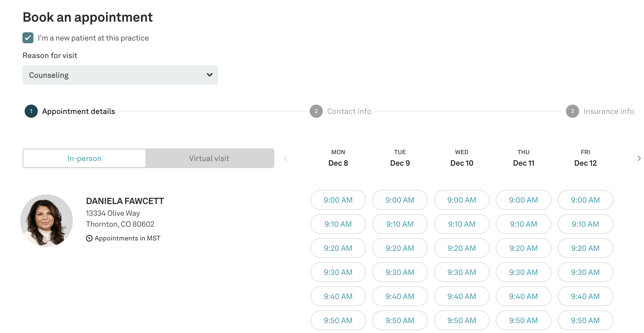The image size is (644, 333).
Task: Click the Insurance info step label
Action: point(608,111)
